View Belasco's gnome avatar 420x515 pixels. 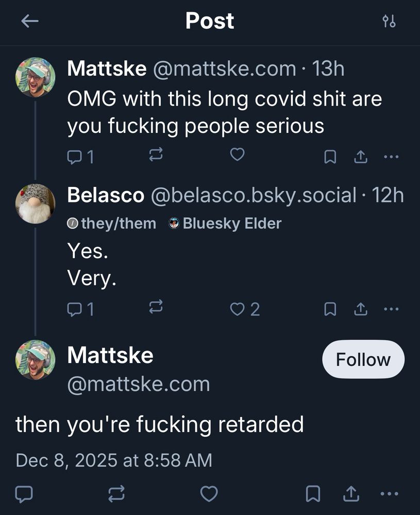[35, 203]
